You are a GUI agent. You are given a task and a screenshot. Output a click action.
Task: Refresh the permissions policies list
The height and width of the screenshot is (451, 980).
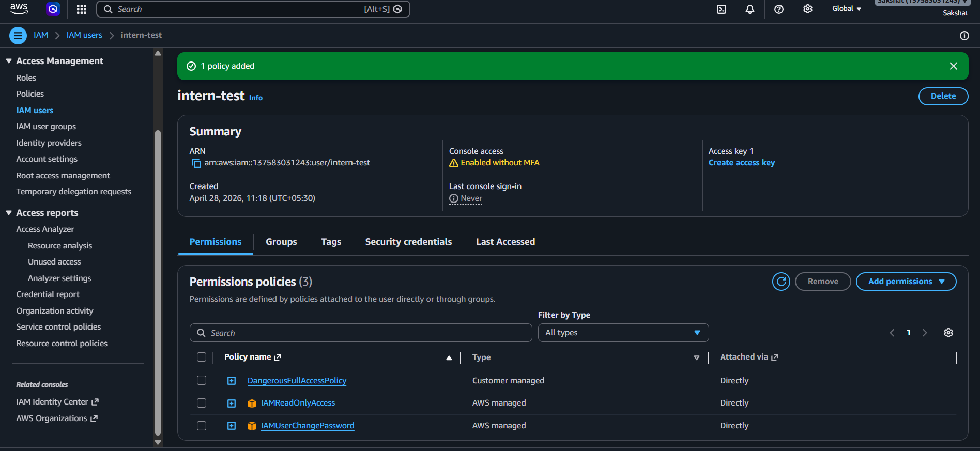(x=782, y=282)
